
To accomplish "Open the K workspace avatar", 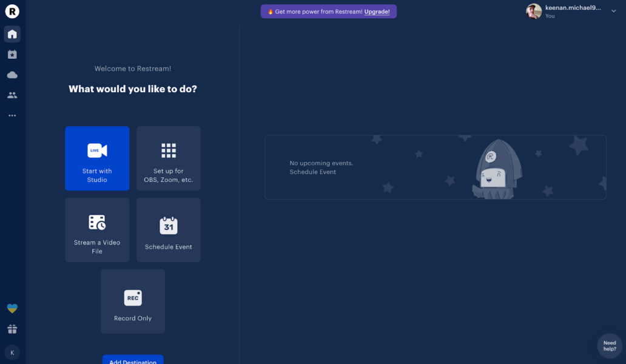I will (12, 352).
